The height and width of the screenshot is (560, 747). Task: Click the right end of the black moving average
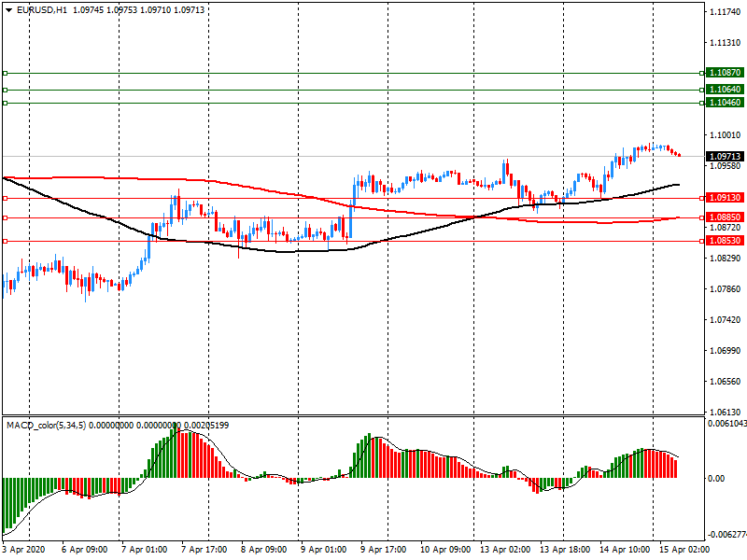pos(677,185)
